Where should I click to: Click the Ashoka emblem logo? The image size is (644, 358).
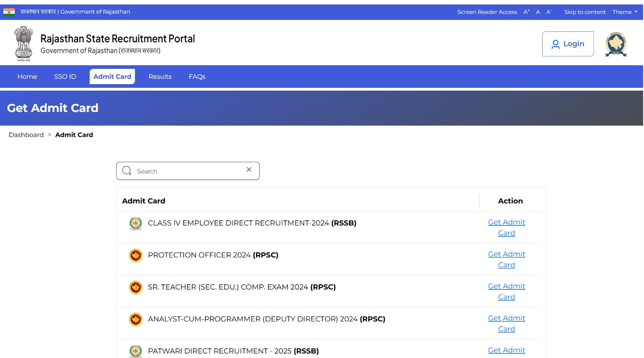pos(24,43)
